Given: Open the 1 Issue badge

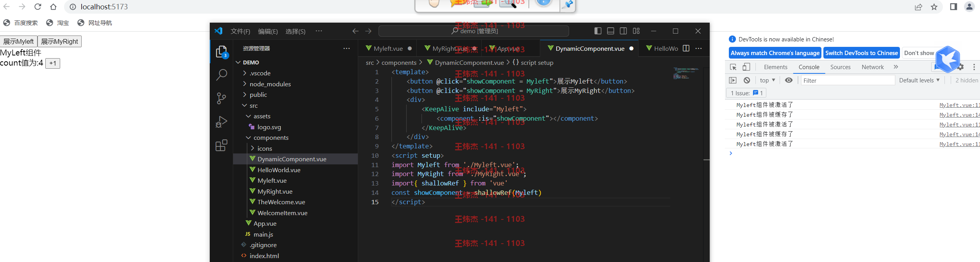Looking at the screenshot, I should point(746,93).
